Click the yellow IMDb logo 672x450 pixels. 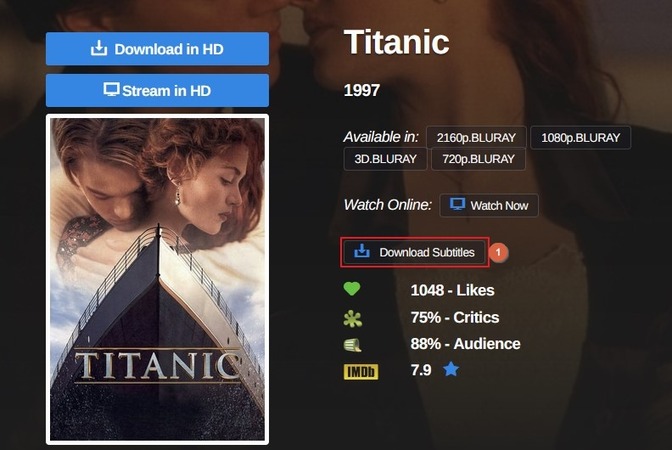click(x=360, y=371)
